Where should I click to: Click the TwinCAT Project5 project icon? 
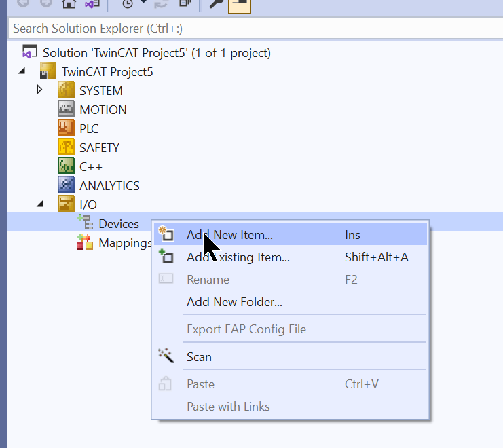point(48,71)
